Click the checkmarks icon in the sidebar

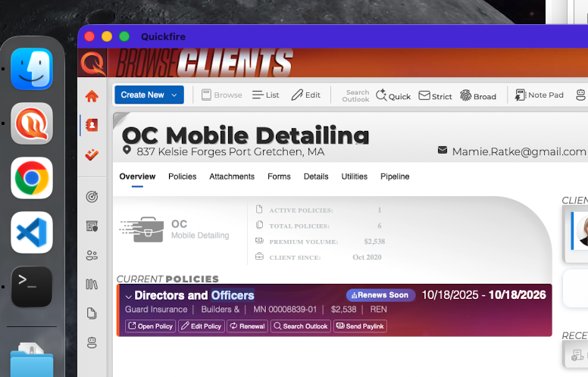[92, 154]
